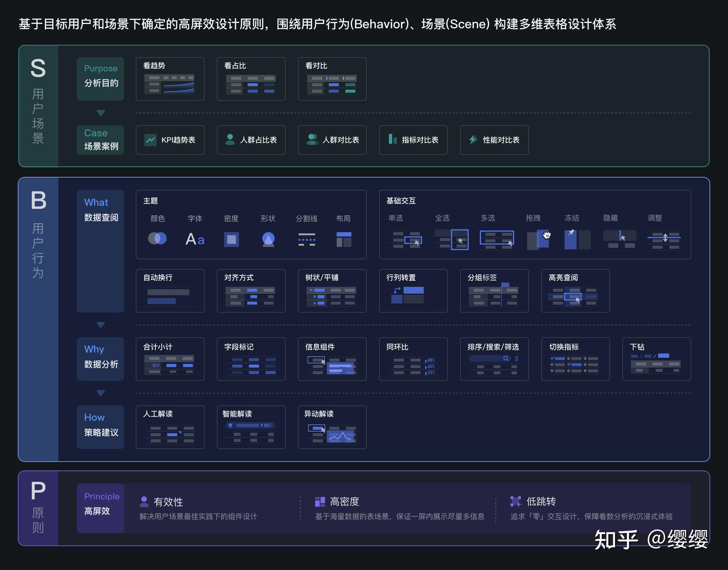Select the 人群占比表 person icon

click(230, 140)
